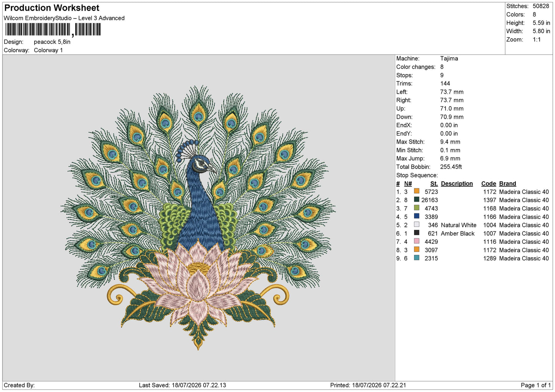Viewport: 555px width, 392px height.
Task: Click the peacock embroidery design preview
Action: [x=198, y=218]
